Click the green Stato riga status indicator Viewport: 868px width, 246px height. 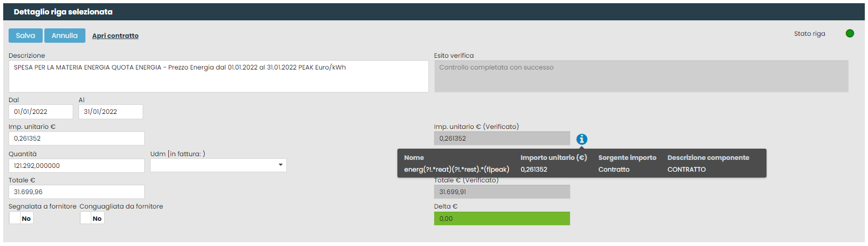pyautogui.click(x=850, y=34)
